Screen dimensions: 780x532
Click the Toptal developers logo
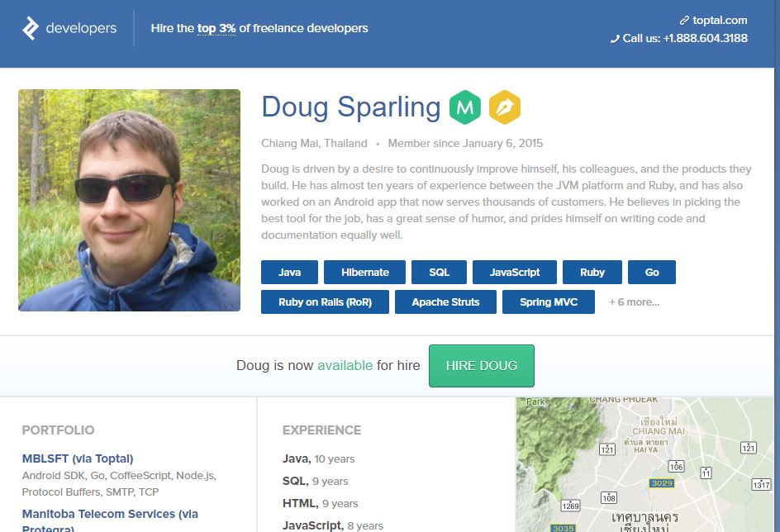[69, 28]
